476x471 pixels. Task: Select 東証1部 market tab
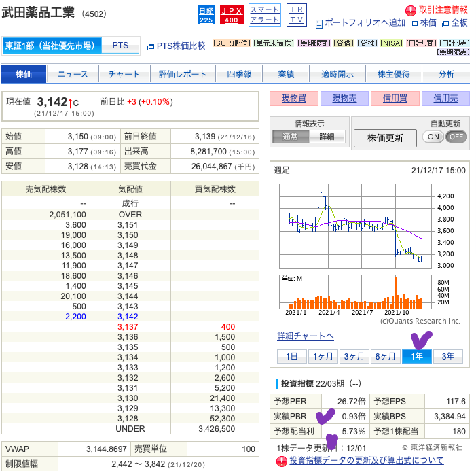pos(52,46)
